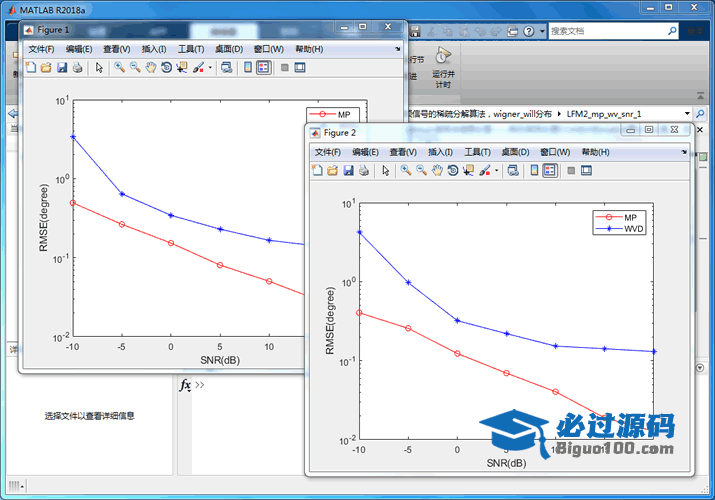The image size is (715, 500).
Task: Click path separator arrow before LFM2_mp_wv_snr_1
Action: pyautogui.click(x=559, y=114)
